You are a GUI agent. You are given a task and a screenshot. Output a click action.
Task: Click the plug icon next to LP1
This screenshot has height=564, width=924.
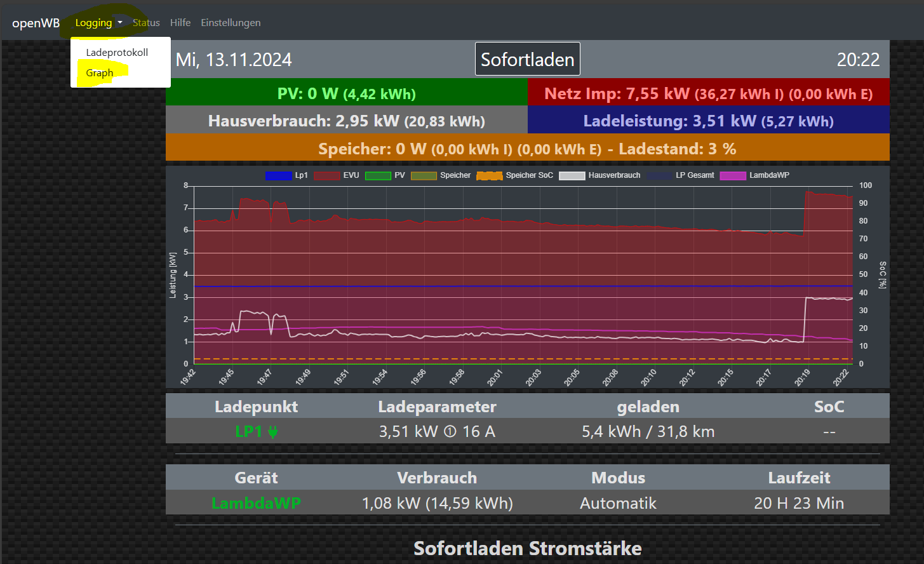[x=273, y=433]
